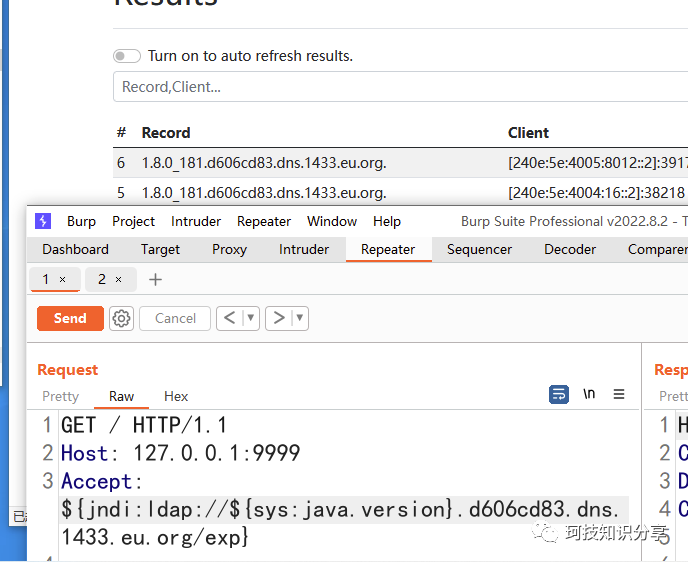Select Repeater request tab 2
The image size is (688, 562).
click(102, 279)
